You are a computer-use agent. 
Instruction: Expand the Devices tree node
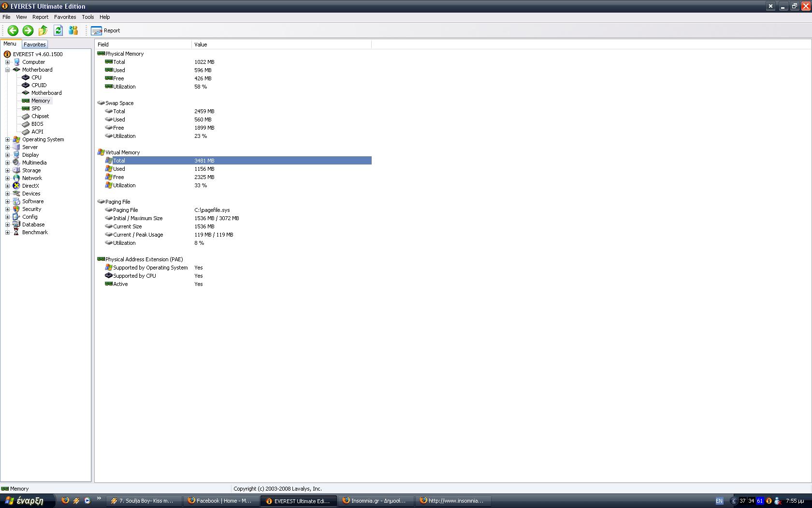7,194
